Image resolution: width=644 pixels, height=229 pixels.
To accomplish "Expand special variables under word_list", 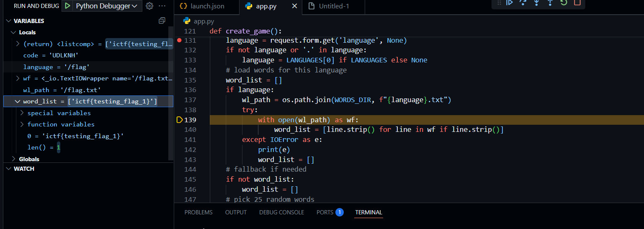I will pos(22,113).
